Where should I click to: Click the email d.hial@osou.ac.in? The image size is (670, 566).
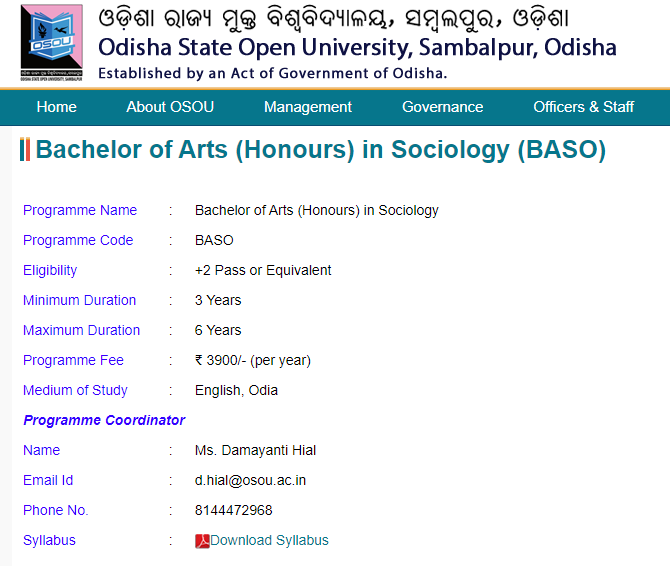click(250, 480)
